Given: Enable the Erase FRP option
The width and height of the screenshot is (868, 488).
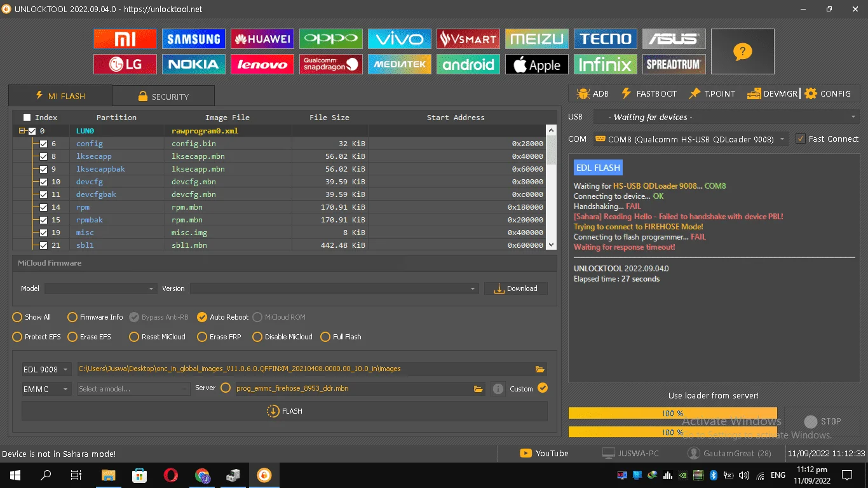Looking at the screenshot, I should 219,337.
